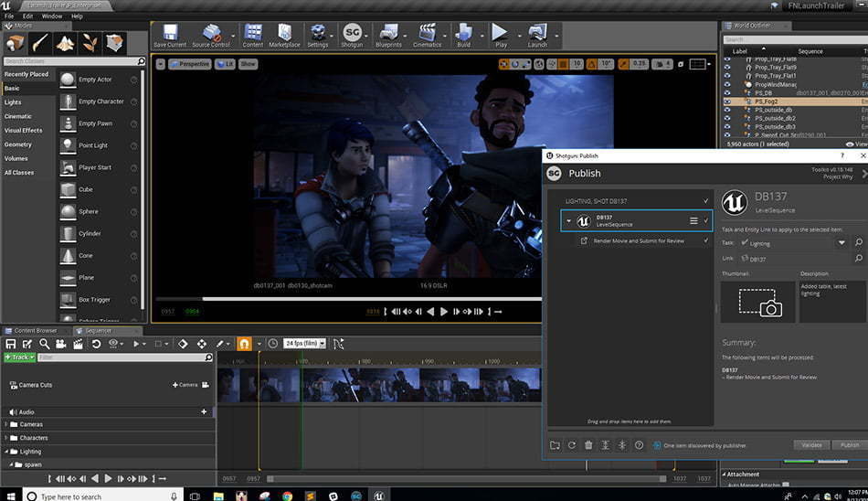868x501 pixels.
Task: Click the refresh icon in Publish dialog
Action: [572, 445]
